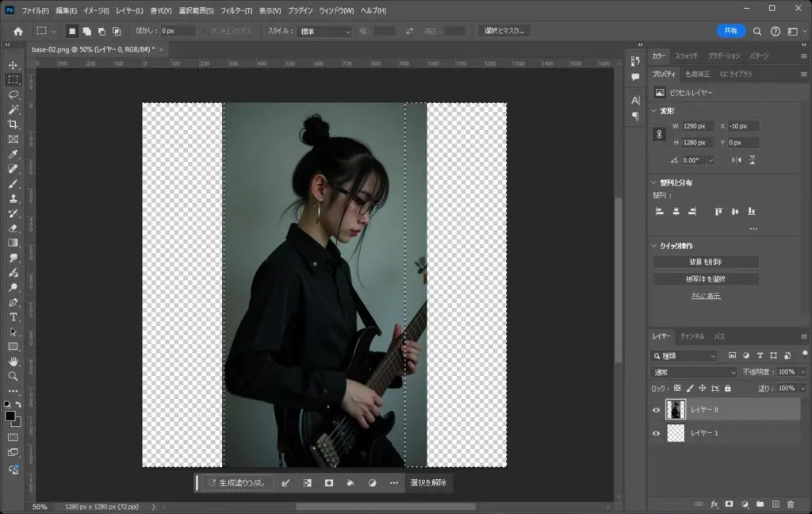812x514 pixels.
Task: Add a layer style with the fx icon
Action: pos(714,504)
